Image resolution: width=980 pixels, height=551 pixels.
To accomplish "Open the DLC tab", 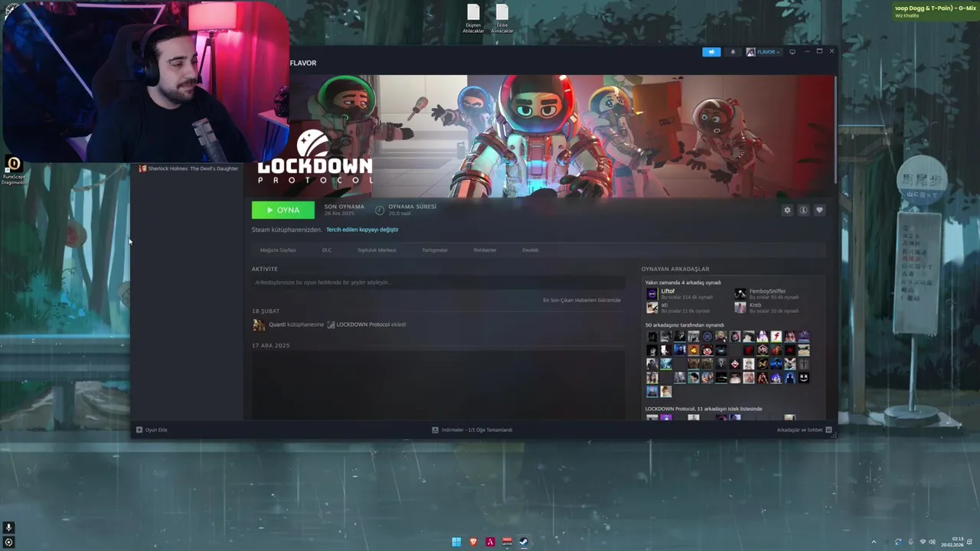I will point(326,250).
